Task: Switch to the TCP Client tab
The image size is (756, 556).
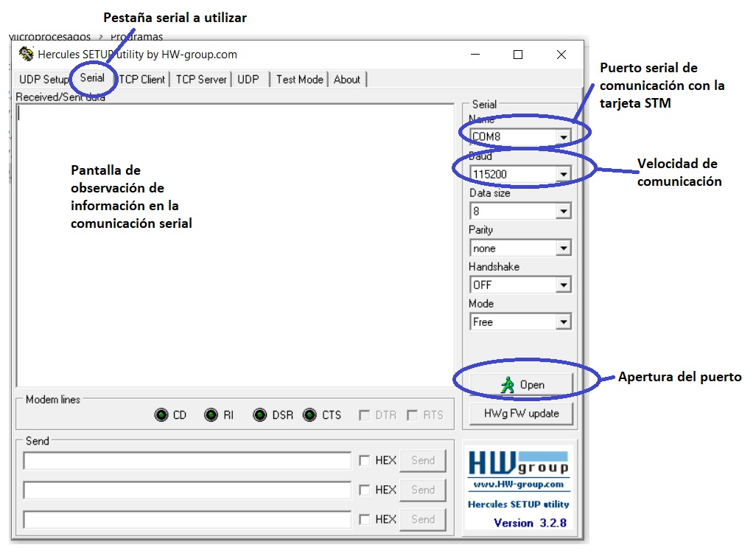Action: (143, 80)
